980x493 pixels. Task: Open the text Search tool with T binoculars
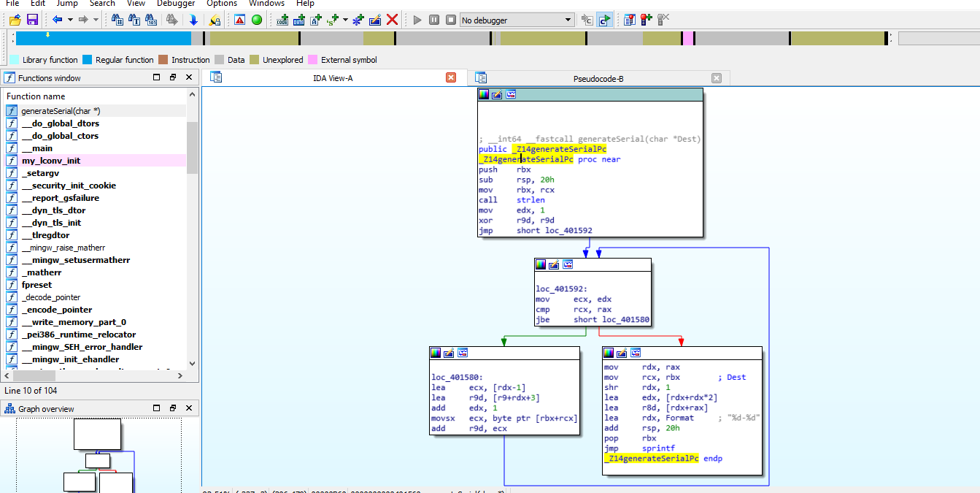134,20
